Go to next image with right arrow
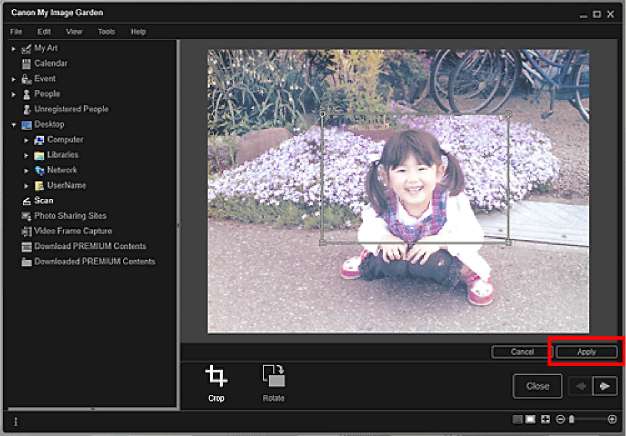 (604, 386)
